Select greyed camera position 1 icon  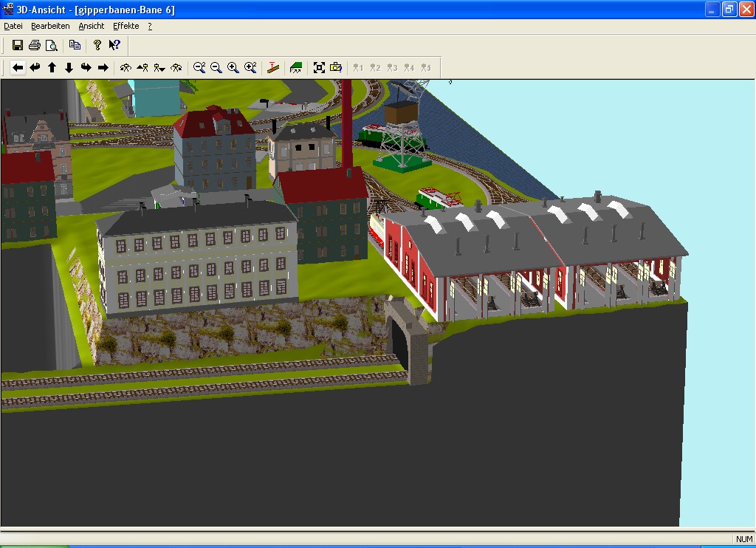point(358,67)
